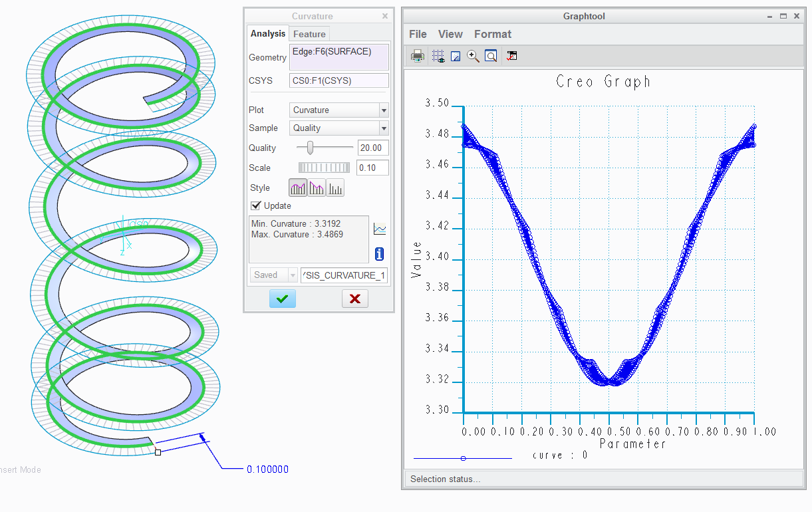Select the zoom in magnifier in Graphtool

pos(473,56)
